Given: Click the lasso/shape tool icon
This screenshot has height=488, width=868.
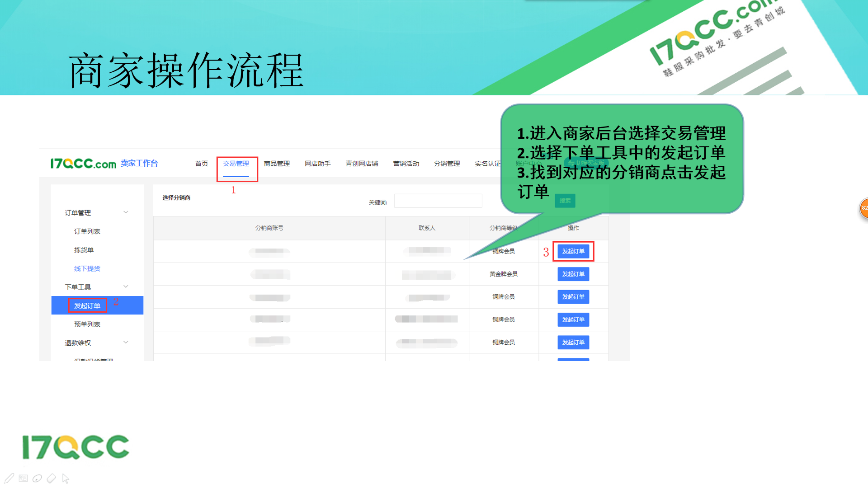Looking at the screenshot, I should click(38, 478).
